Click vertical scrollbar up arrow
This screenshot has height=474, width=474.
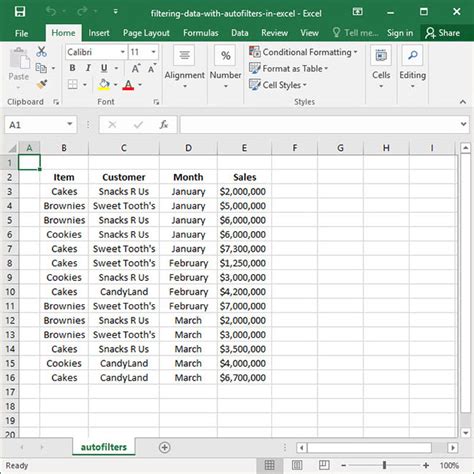(466, 148)
